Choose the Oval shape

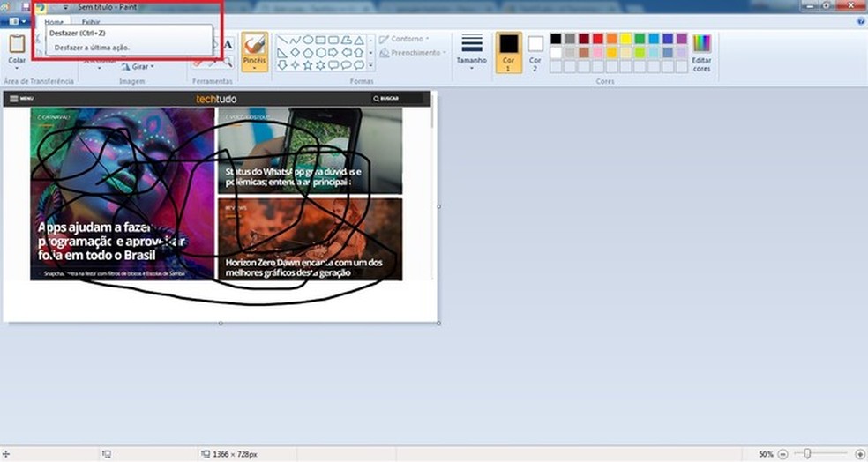(x=308, y=40)
